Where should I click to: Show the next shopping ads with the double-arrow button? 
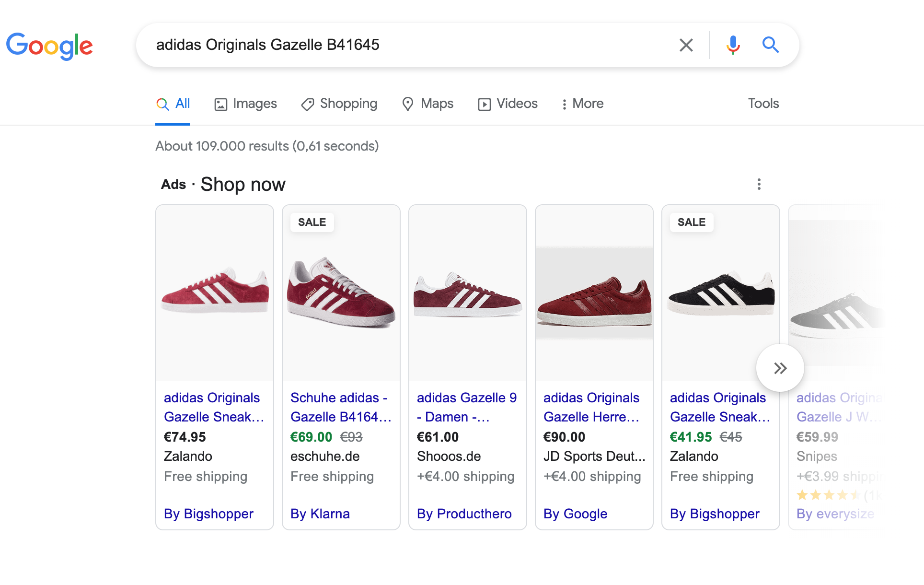(780, 368)
